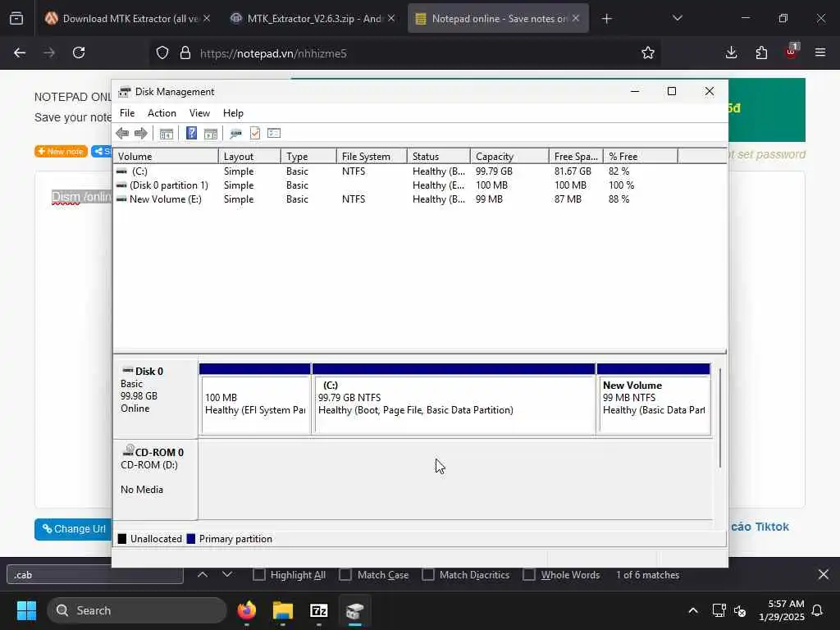The width and height of the screenshot is (840, 630).
Task: Click the Back arrow in Disk Management toolbar
Action: point(122,134)
